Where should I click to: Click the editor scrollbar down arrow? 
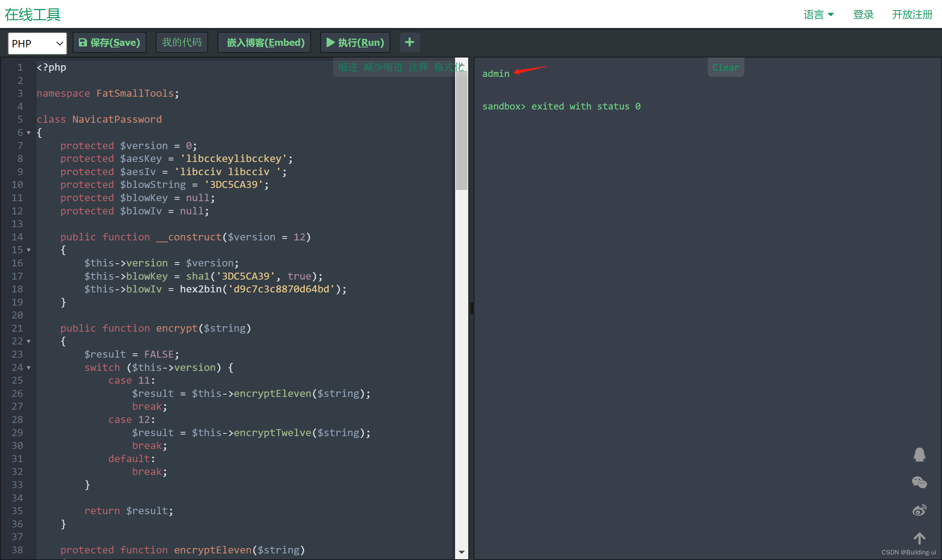(x=461, y=552)
